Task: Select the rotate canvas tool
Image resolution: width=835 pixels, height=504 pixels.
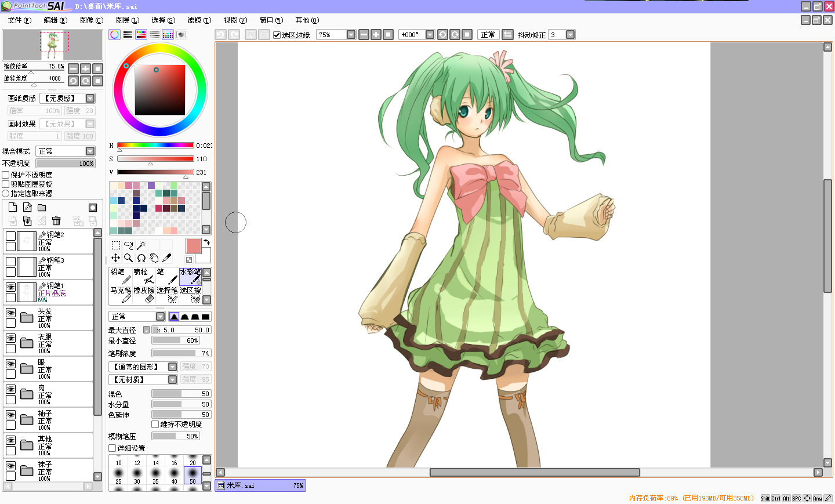Action: click(141, 258)
